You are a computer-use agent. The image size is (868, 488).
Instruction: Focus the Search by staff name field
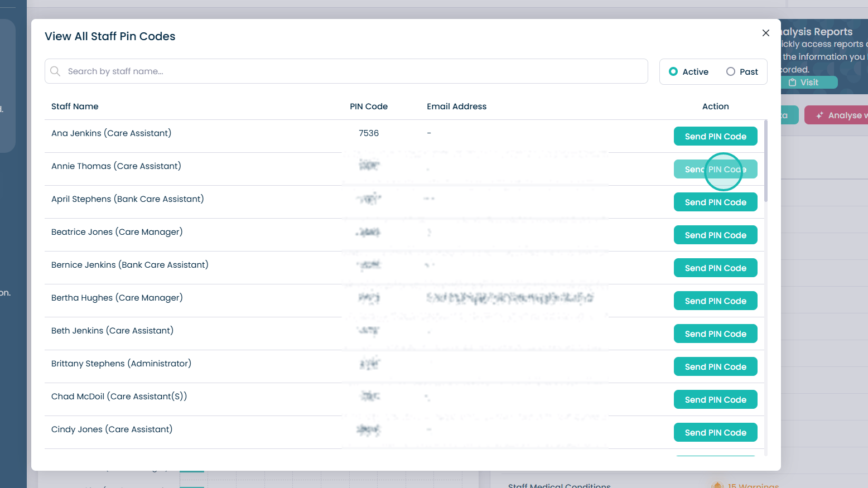(346, 71)
